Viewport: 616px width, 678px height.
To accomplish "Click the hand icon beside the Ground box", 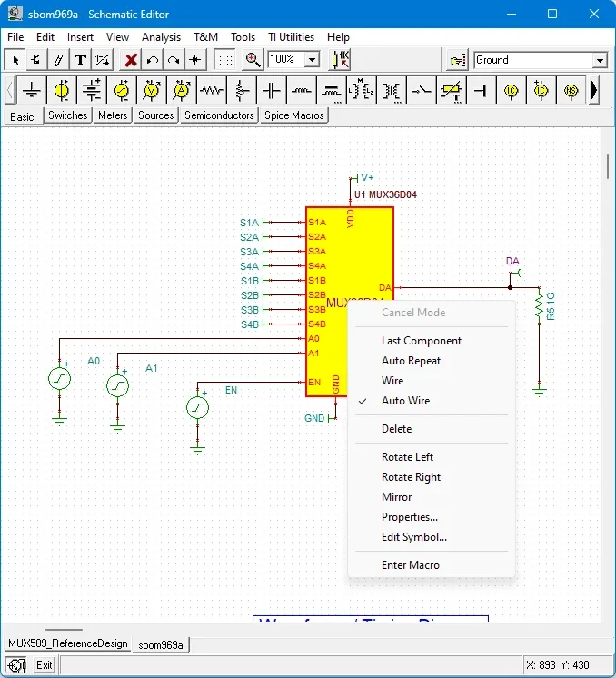I will point(457,60).
